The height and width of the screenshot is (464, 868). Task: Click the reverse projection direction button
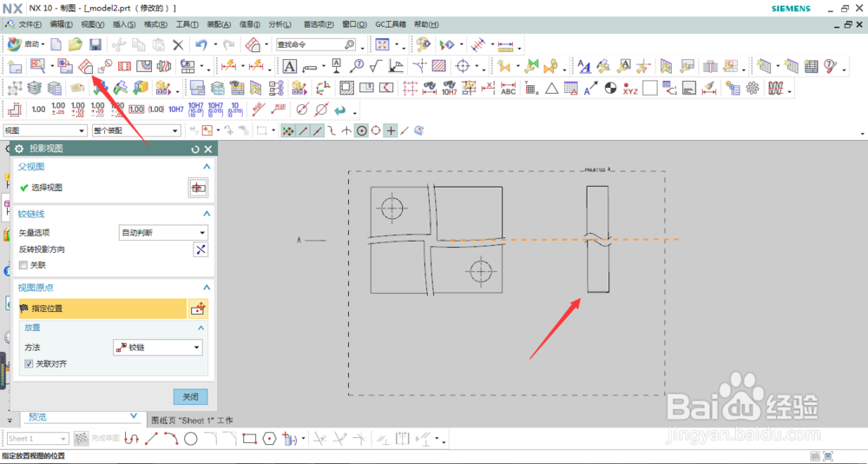(201, 249)
